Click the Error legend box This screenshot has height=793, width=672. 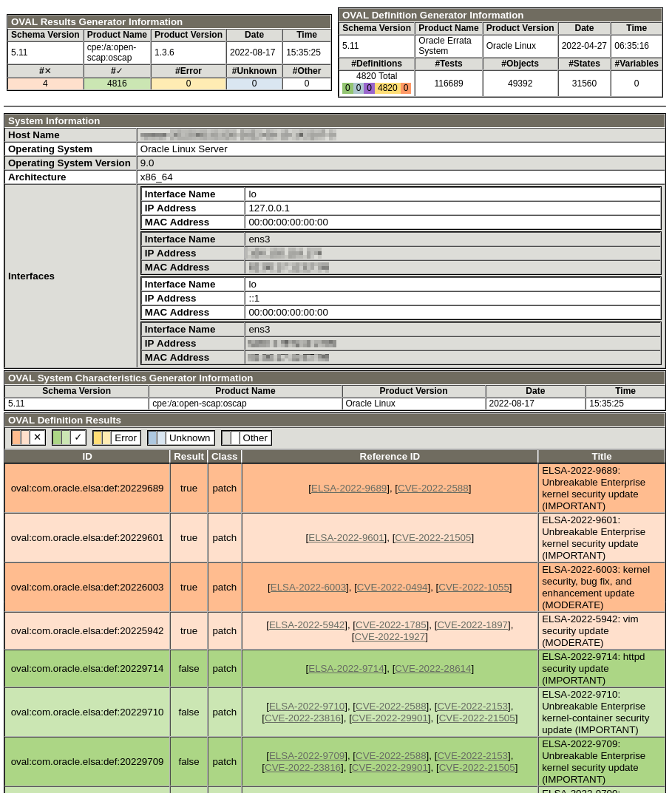click(116, 438)
